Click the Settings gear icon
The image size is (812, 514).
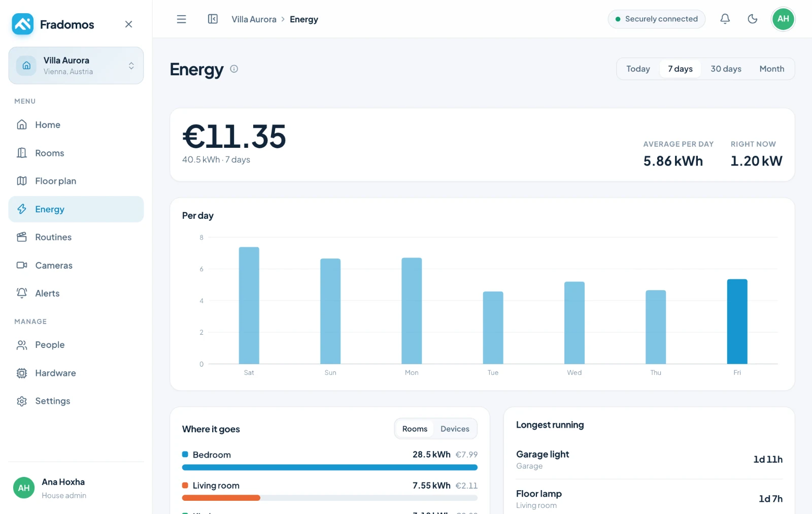pyautogui.click(x=22, y=401)
